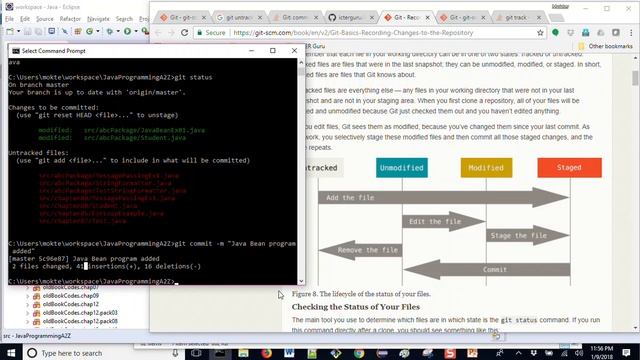Screen dimensions: 640x360
Task: Open the Eclipse New dropdown arrow
Action: 18,31
